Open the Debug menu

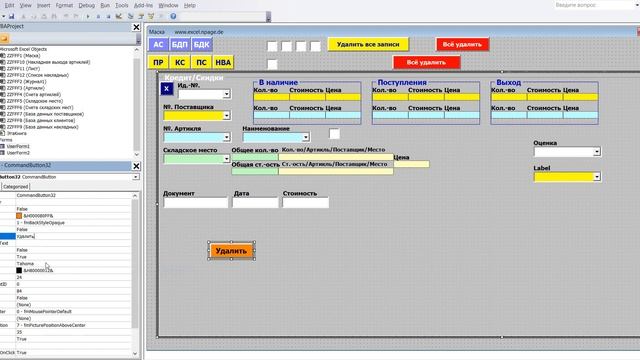pyautogui.click(x=87, y=5)
